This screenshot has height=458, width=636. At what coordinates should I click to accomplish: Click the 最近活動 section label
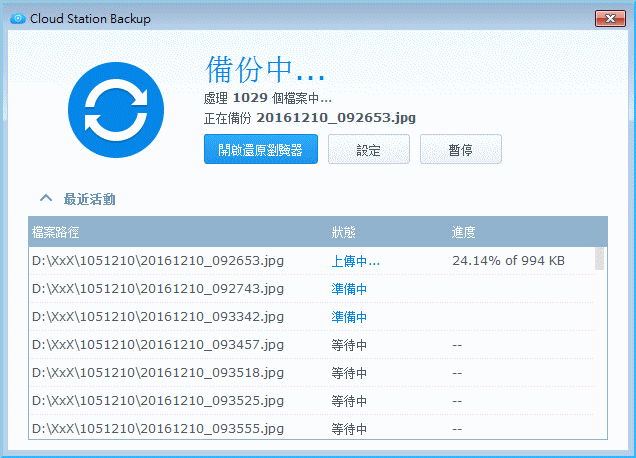coord(90,199)
